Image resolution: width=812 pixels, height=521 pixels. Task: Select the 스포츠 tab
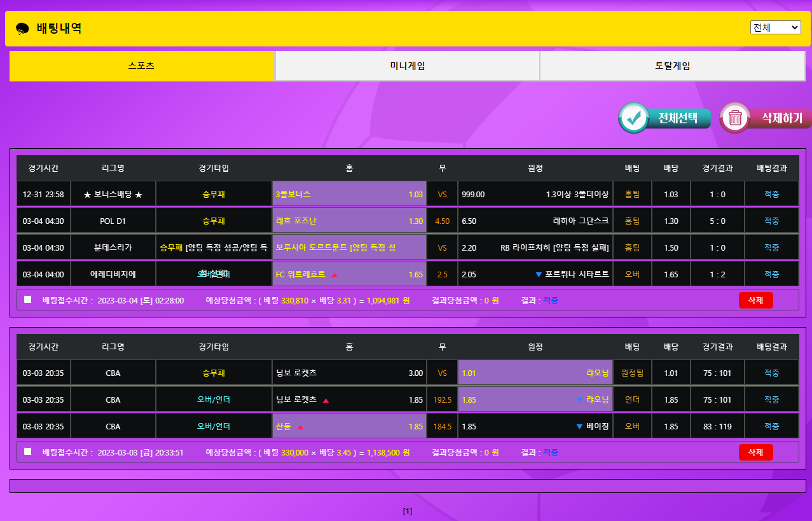click(x=141, y=66)
